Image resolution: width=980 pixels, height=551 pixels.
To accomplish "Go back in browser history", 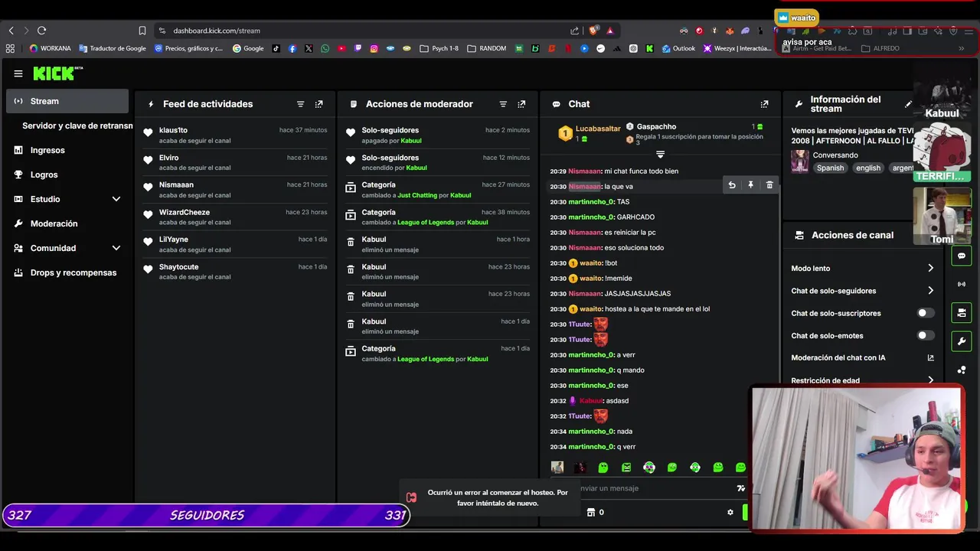I will pyautogui.click(x=11, y=31).
